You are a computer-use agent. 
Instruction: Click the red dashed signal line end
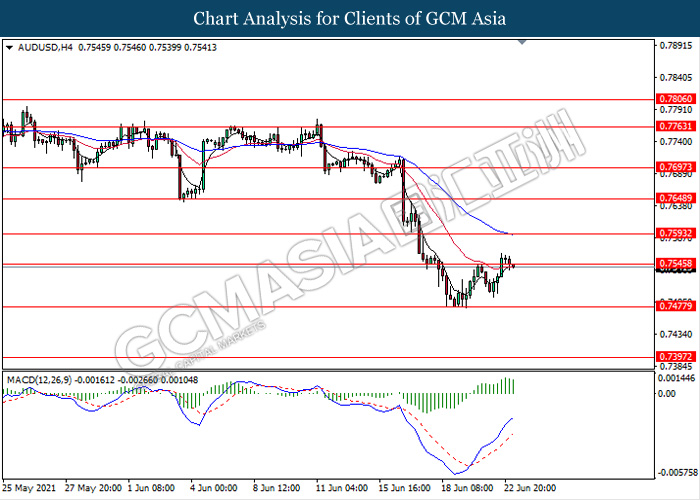[512, 434]
